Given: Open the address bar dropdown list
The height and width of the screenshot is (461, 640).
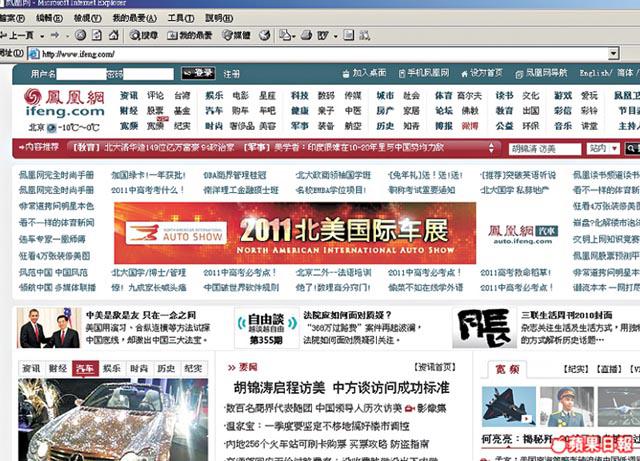Looking at the screenshot, I should [613, 53].
